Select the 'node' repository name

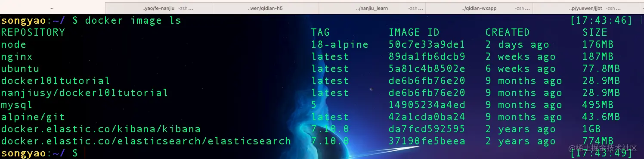(x=13, y=44)
